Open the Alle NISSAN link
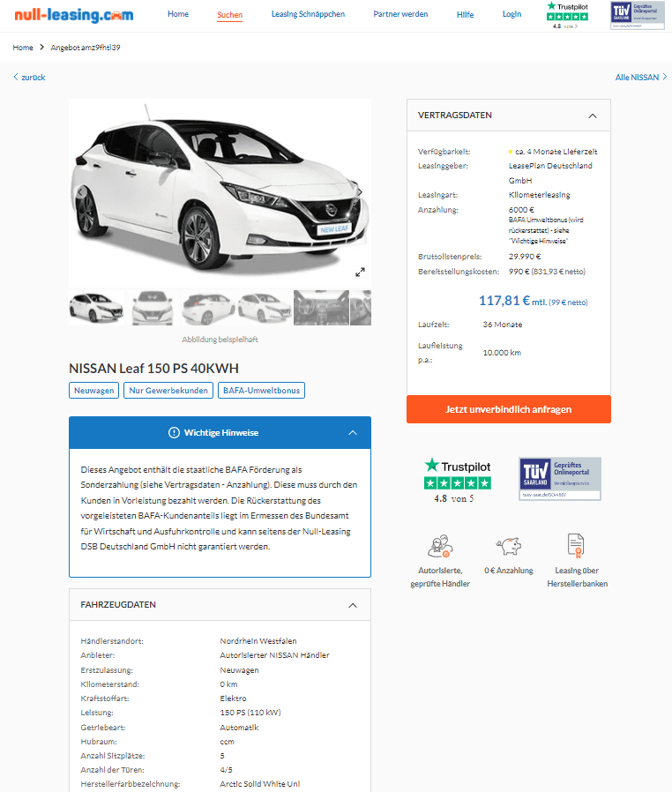Image resolution: width=672 pixels, height=792 pixels. 637,78
